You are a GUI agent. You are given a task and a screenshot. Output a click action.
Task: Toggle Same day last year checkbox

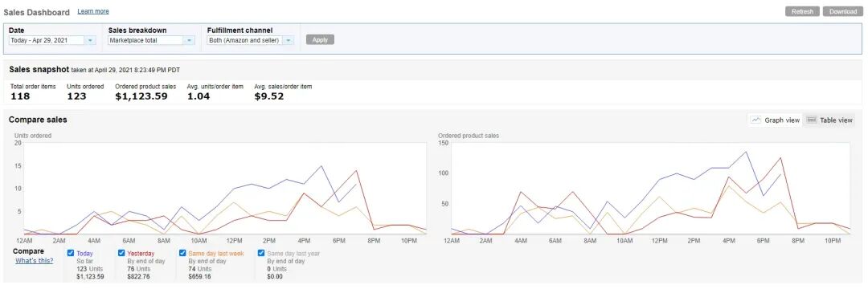coord(261,253)
